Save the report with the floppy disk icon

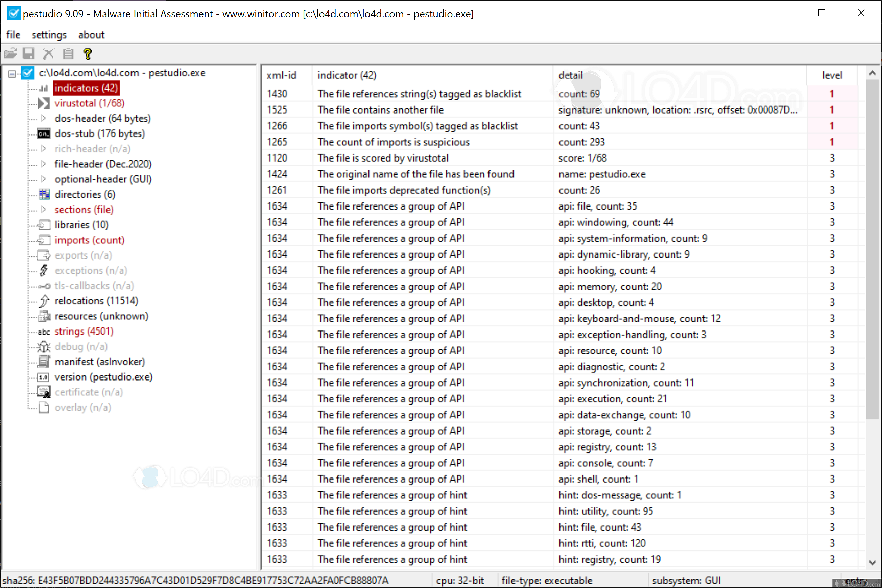(x=28, y=53)
